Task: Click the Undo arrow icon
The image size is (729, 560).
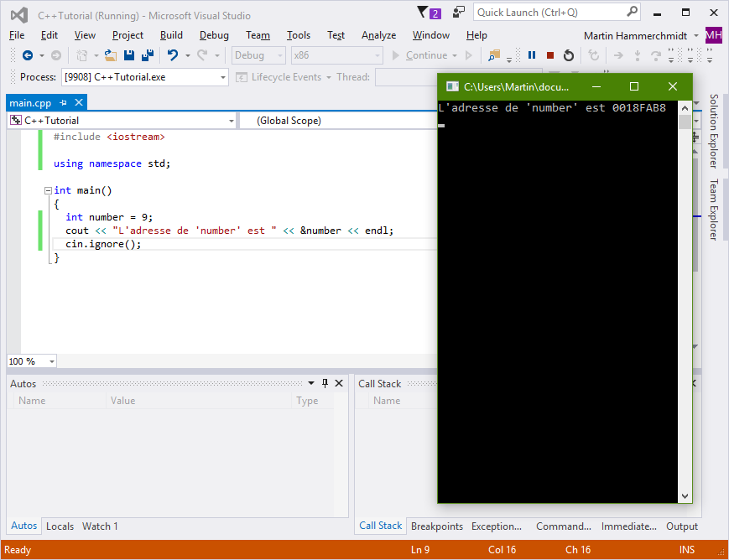Action: click(x=173, y=56)
